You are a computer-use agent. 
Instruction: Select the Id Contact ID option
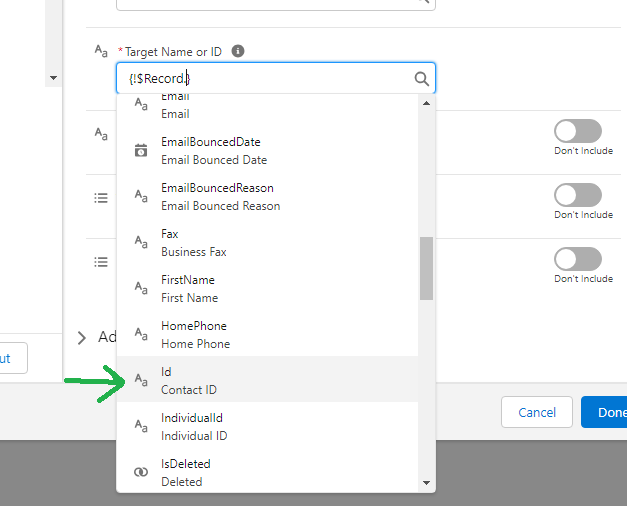[267, 379]
